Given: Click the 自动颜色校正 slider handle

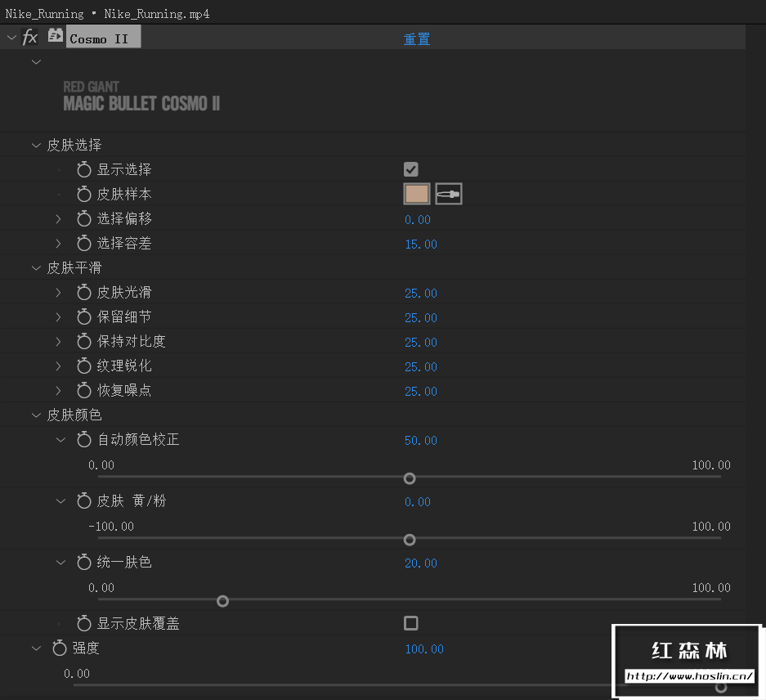Looking at the screenshot, I should pyautogui.click(x=410, y=478).
